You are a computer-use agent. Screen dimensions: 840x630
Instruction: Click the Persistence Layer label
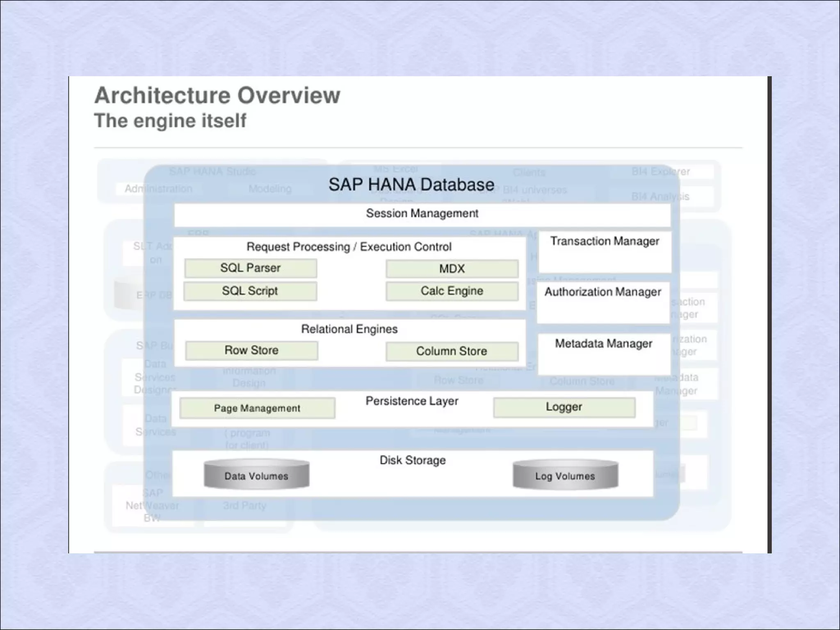[x=412, y=401]
